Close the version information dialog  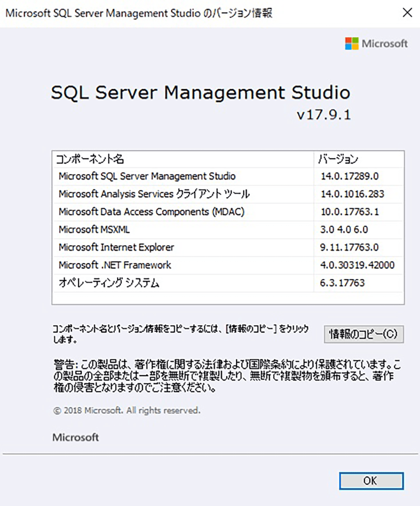tap(407, 13)
